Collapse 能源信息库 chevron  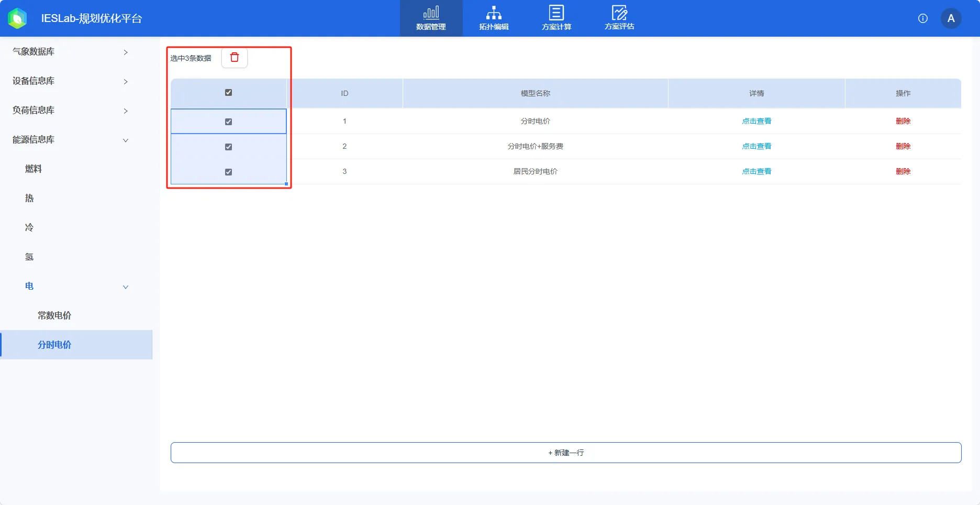(126, 140)
